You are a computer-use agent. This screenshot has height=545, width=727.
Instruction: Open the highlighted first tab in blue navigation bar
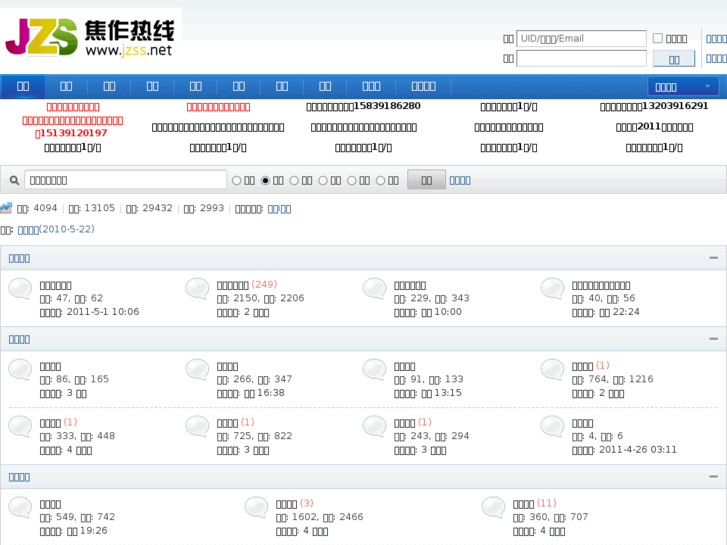pyautogui.click(x=23, y=86)
